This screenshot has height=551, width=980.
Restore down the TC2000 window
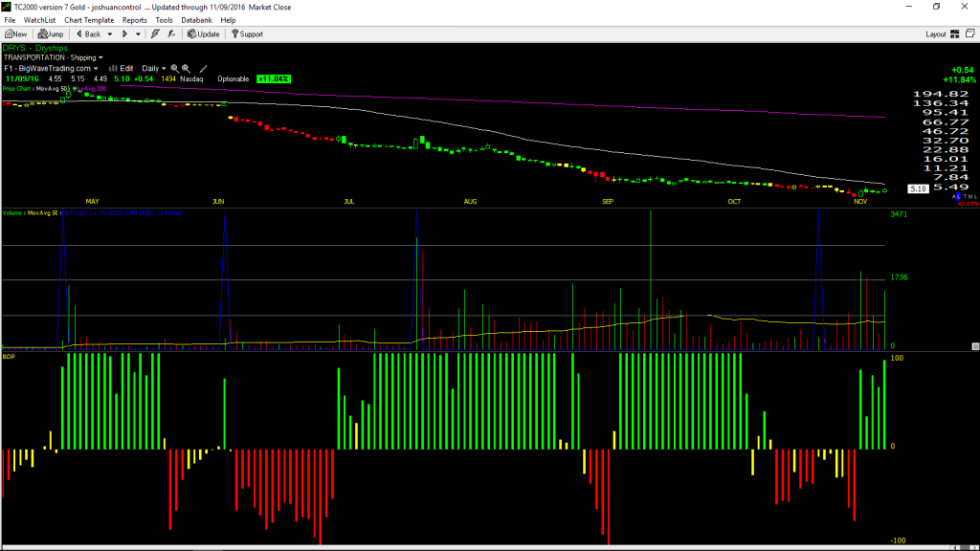[936, 7]
